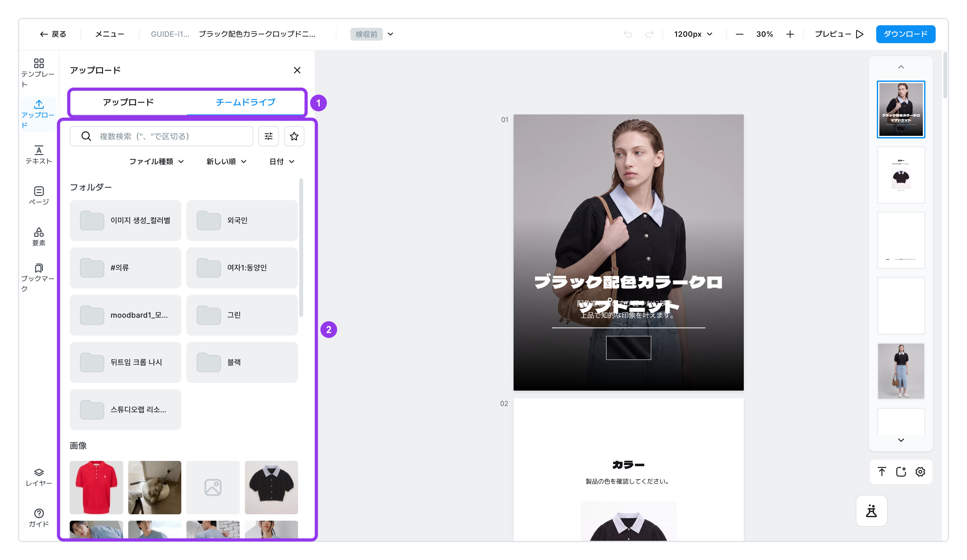Click the undo arrow in top bar
Image resolution: width=967 pixels, height=560 pixels.
coord(627,34)
